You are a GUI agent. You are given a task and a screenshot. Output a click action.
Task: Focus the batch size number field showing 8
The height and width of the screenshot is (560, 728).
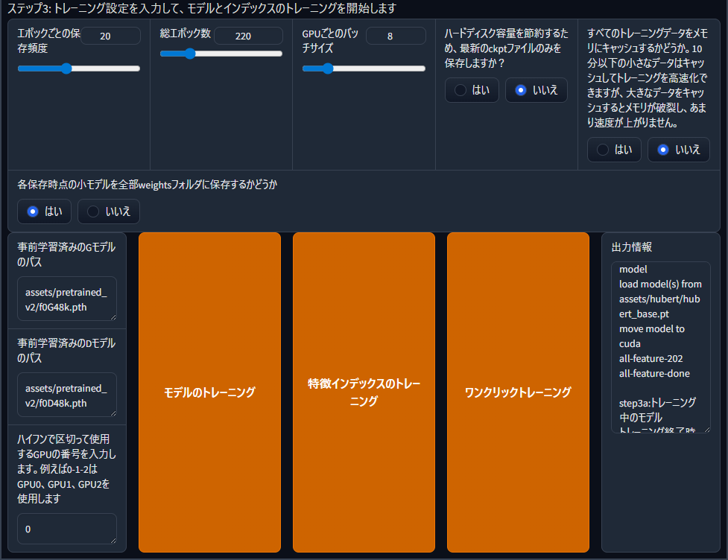pos(390,36)
